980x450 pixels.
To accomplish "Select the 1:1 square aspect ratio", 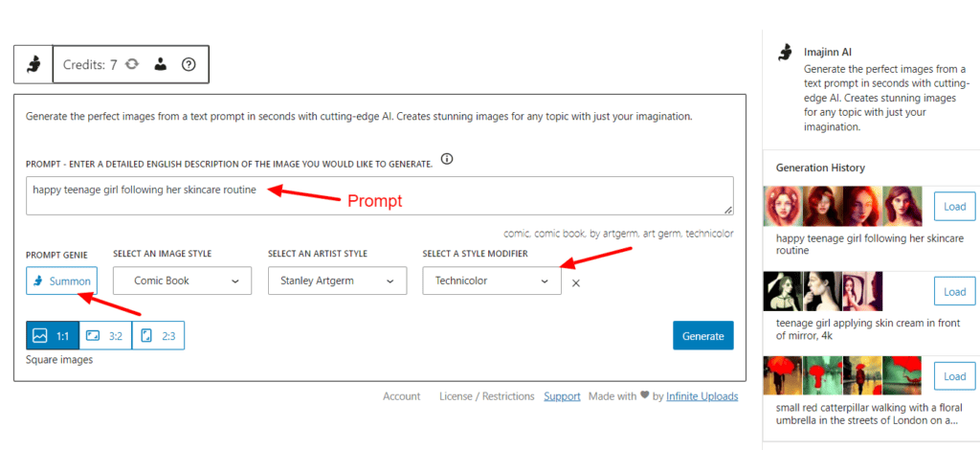I will (52, 335).
